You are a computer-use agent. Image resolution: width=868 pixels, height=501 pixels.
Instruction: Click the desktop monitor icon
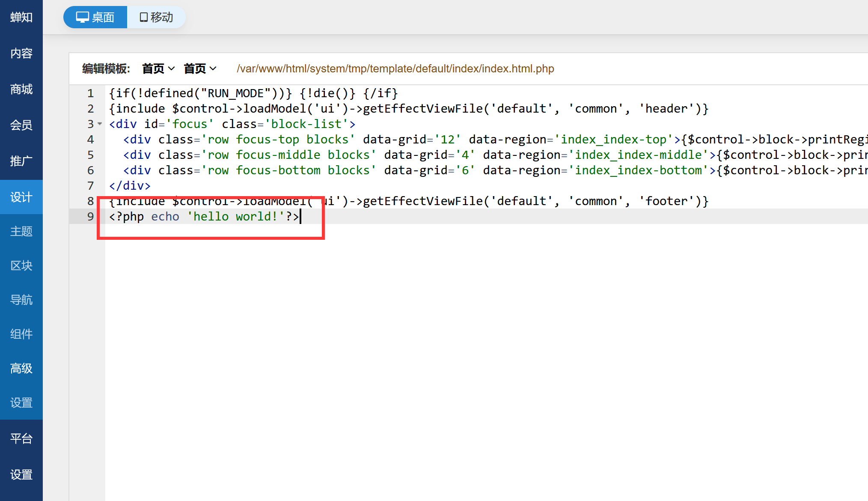click(x=82, y=17)
